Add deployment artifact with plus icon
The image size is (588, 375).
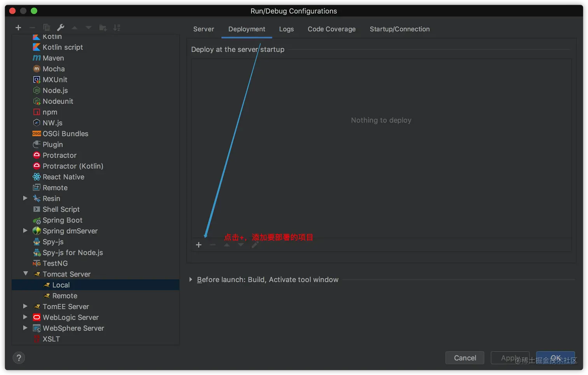point(199,245)
